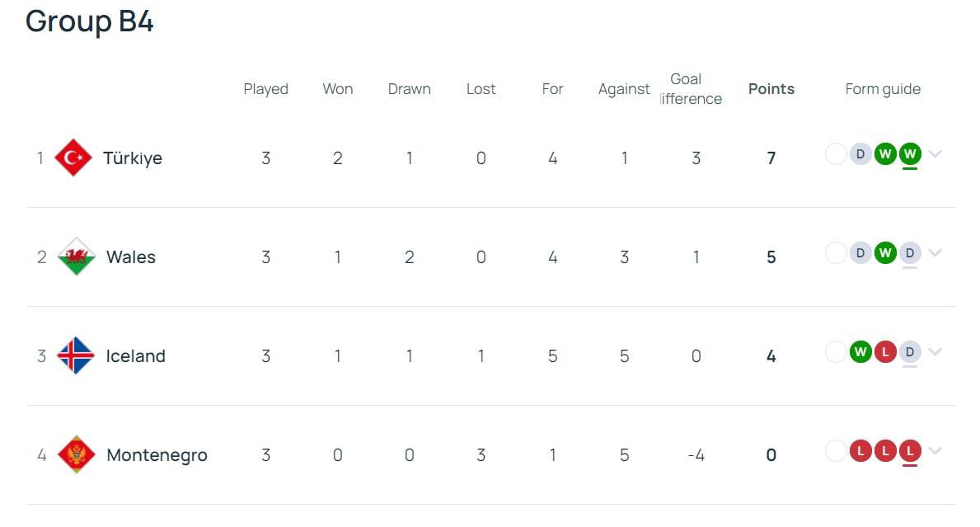Image resolution: width=980 pixels, height=527 pixels.
Task: Open the Wales team name link
Action: click(x=130, y=257)
